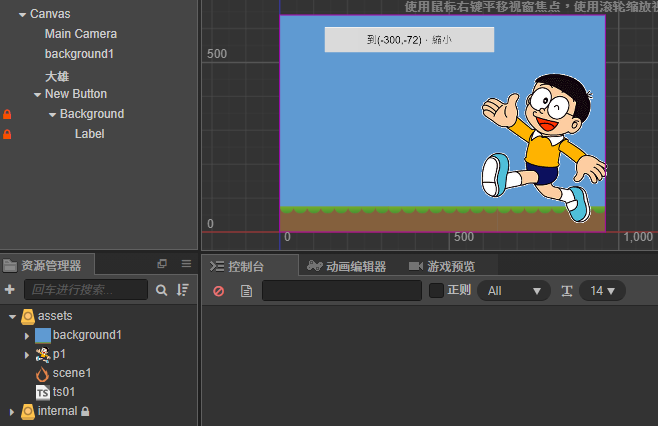Image resolution: width=658 pixels, height=426 pixels.
Task: Click the internal folder icon
Action: point(28,412)
